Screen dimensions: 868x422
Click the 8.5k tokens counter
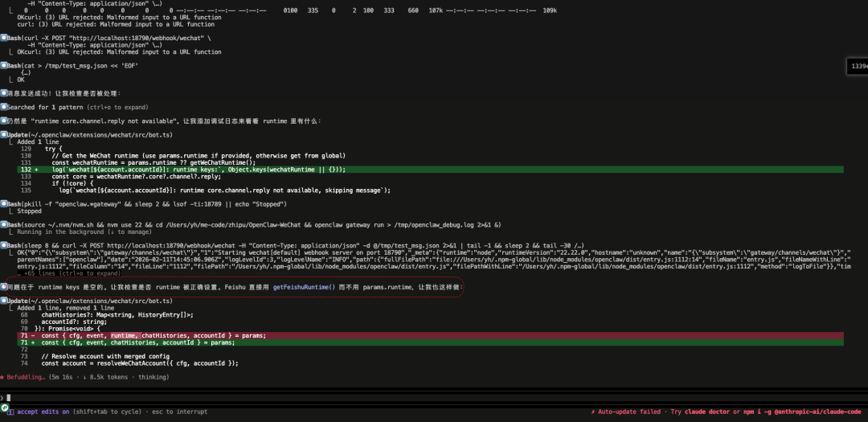click(x=114, y=377)
